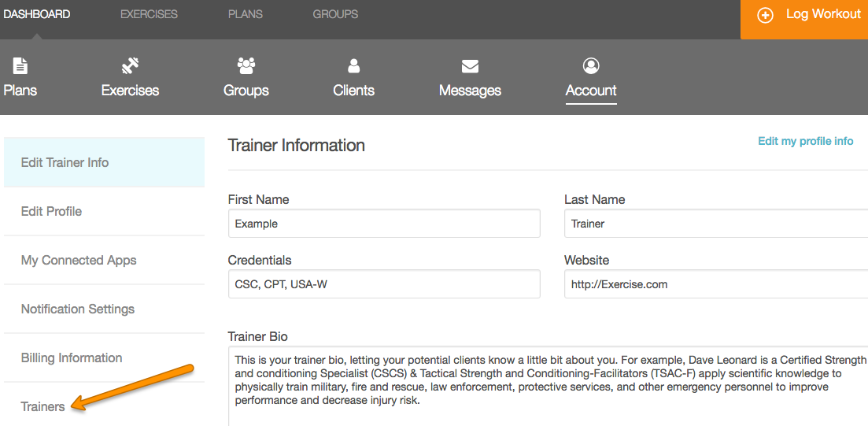Click the Trainer Bio label
This screenshot has height=426, width=868.
[x=258, y=337]
